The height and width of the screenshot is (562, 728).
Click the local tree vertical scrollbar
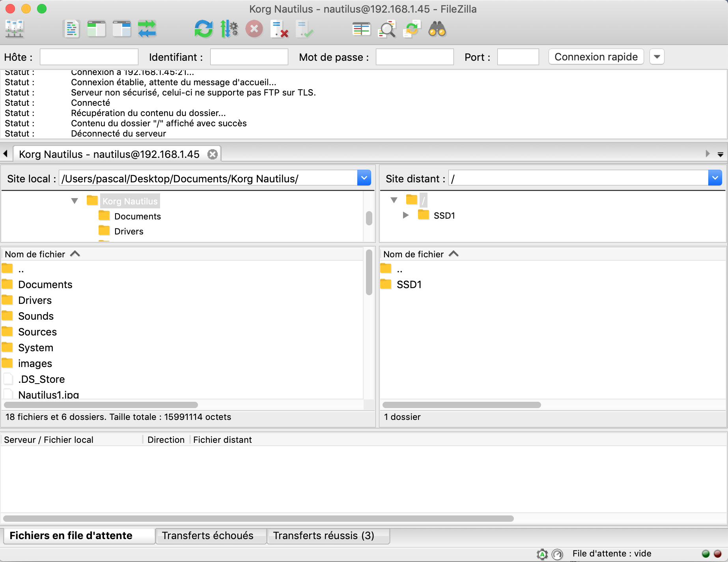369,218
